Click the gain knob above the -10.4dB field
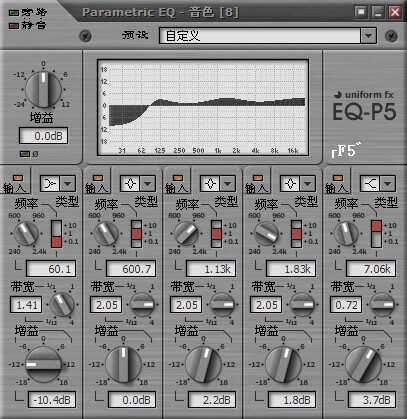This screenshot has width=407, height=419. coord(43,364)
